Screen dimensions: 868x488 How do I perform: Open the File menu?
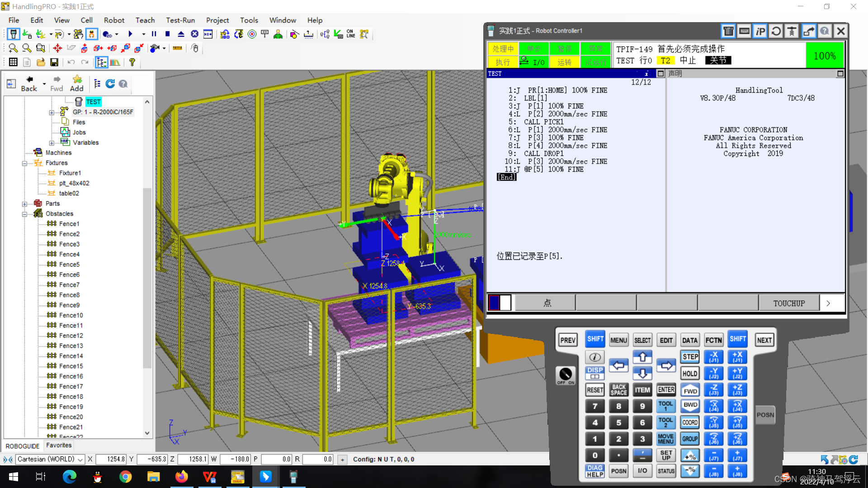click(14, 20)
